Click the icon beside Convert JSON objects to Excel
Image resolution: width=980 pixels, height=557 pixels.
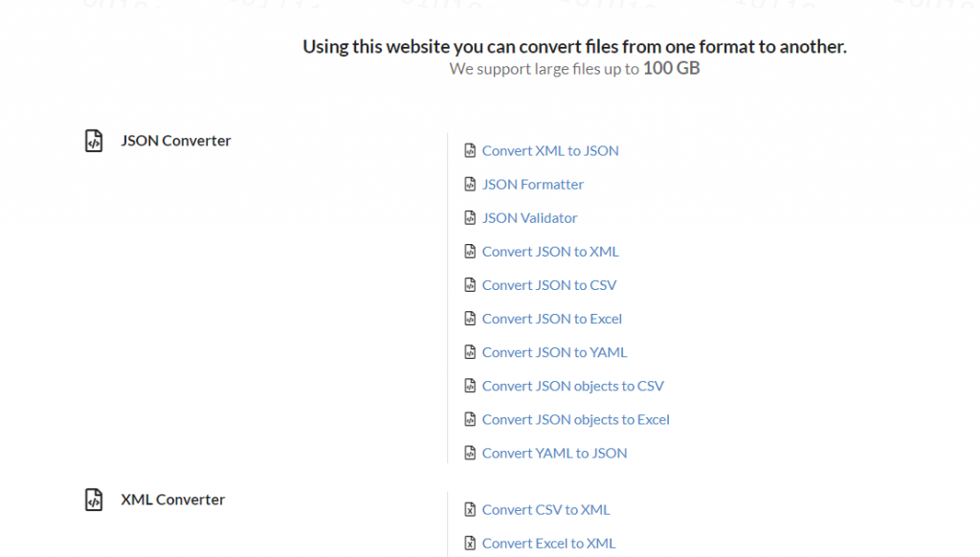tap(470, 418)
